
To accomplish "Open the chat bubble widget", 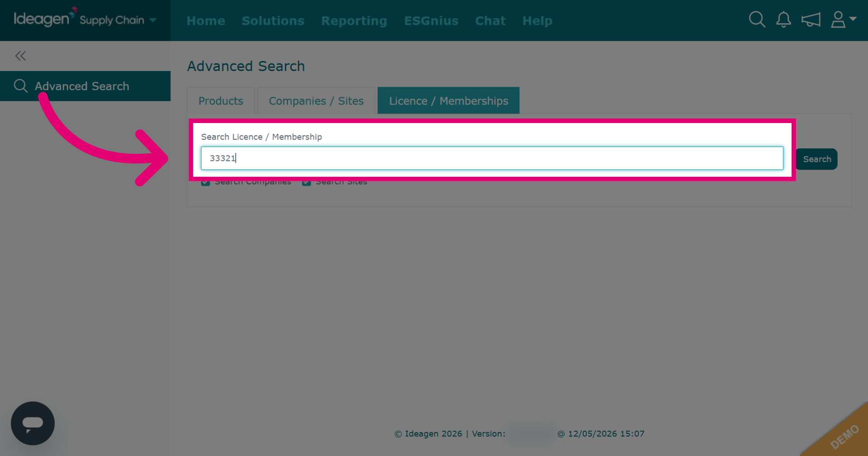I will click(x=33, y=423).
